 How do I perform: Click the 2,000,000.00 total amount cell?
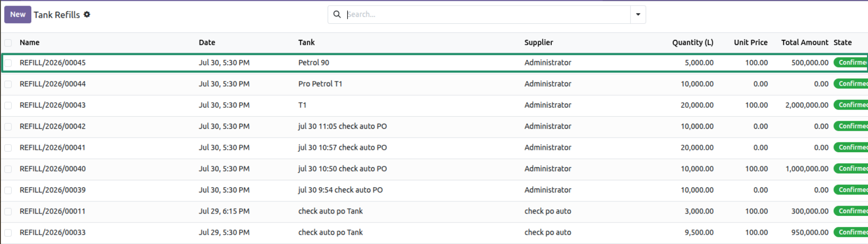point(807,105)
